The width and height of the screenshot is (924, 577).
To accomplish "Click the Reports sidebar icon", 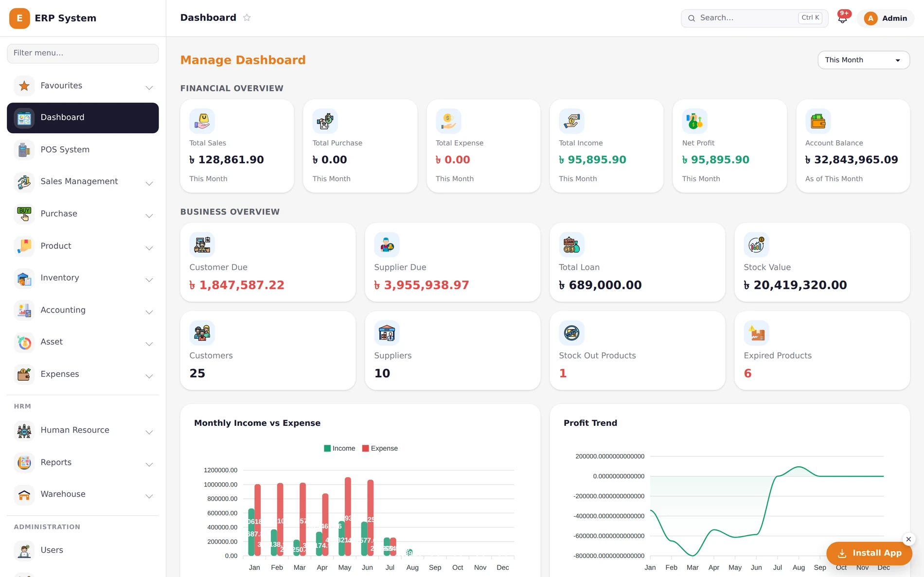I will click(24, 463).
